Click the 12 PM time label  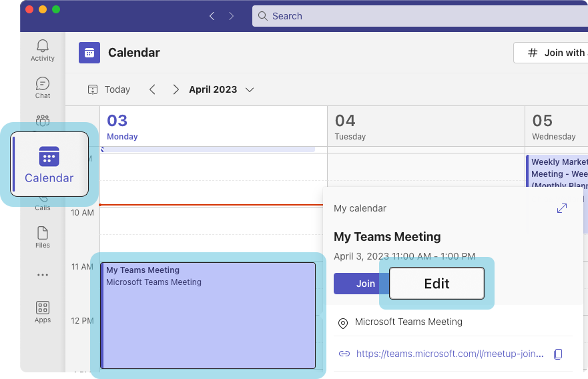click(83, 321)
